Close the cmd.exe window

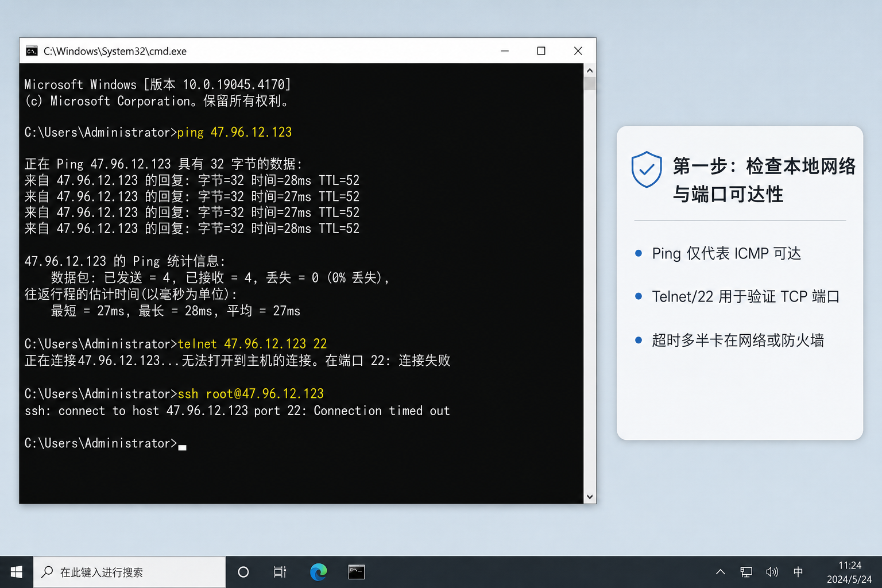coord(578,51)
